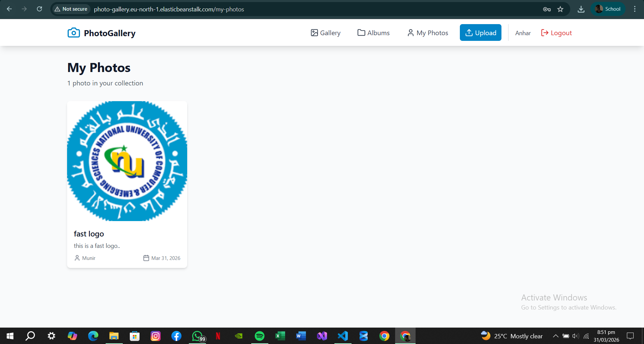Bookmark this page with the star icon
Image resolution: width=644 pixels, height=344 pixels.
[x=560, y=9]
